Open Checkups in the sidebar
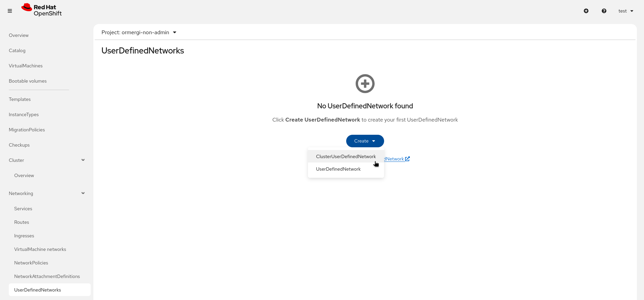Screen dimensions: 644x300 coord(19,145)
